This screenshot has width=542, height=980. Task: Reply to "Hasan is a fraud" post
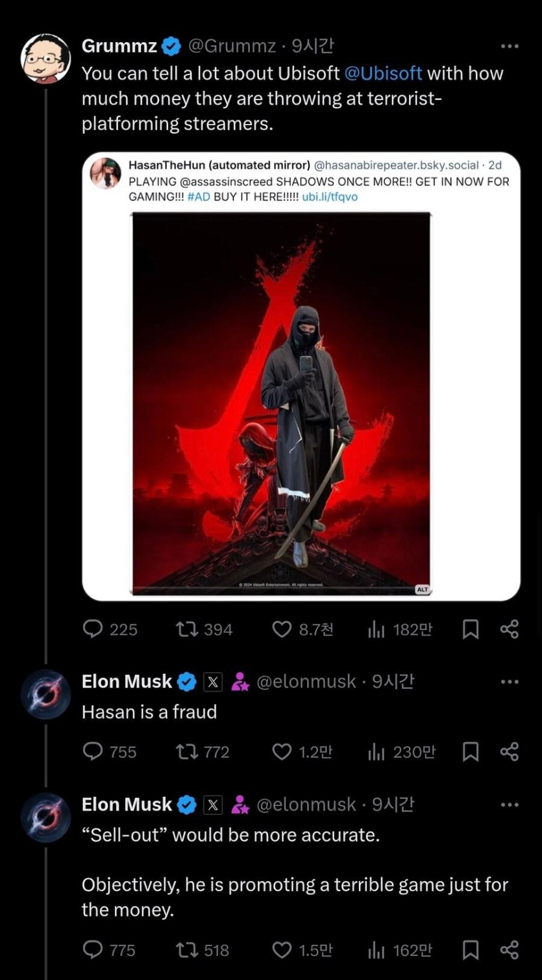[x=94, y=752]
